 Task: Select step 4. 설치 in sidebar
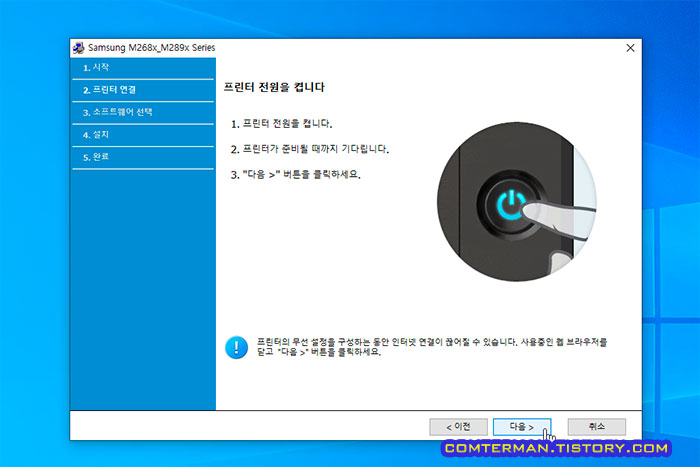click(143, 135)
